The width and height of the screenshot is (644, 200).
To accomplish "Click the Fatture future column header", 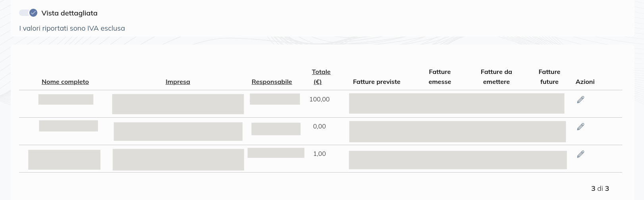I will pos(549,76).
